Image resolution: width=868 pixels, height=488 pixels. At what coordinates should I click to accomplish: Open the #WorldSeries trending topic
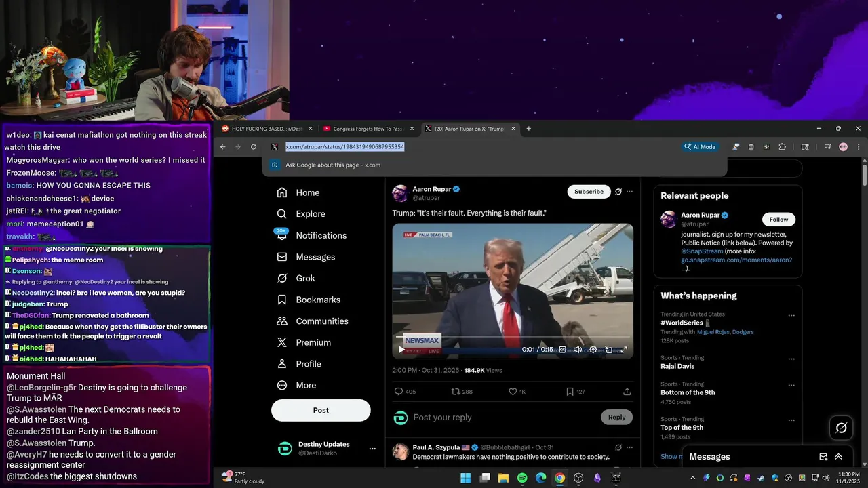[684, 323]
